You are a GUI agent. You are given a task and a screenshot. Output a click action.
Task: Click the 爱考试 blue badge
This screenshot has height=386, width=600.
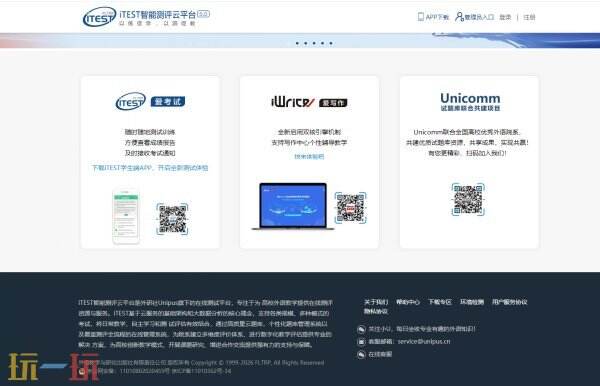168,102
